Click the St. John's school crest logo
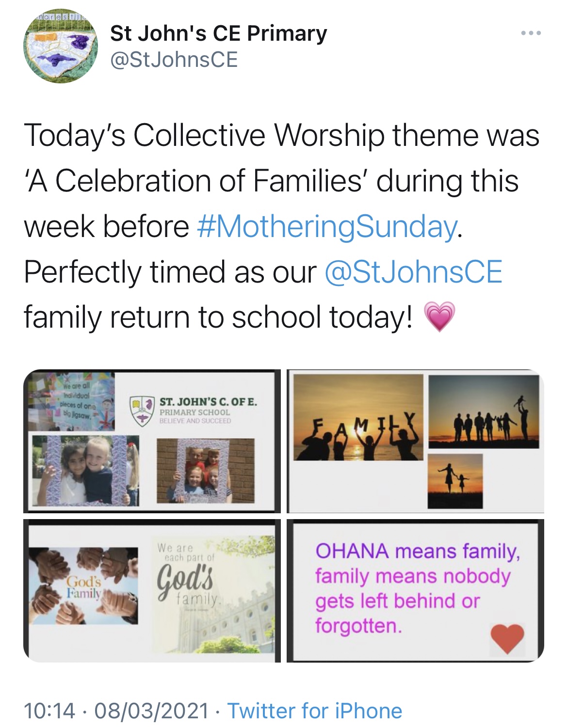The width and height of the screenshot is (567, 728). (x=141, y=411)
